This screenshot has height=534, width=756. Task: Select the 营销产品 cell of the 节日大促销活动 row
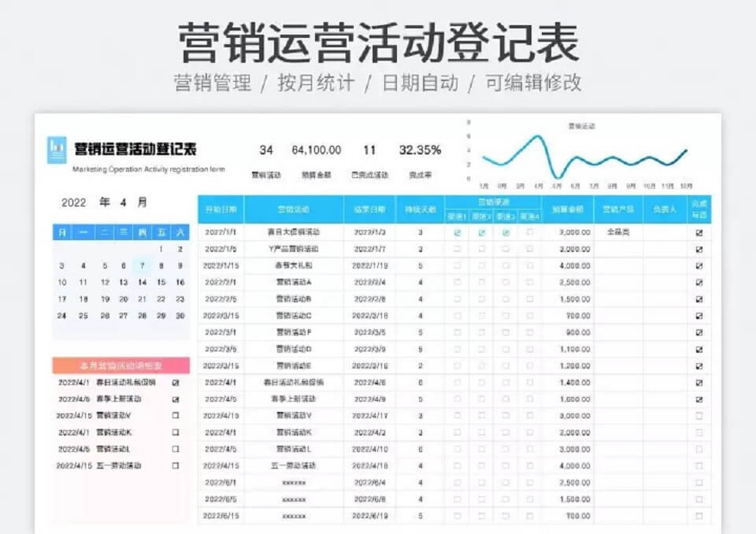(618, 232)
